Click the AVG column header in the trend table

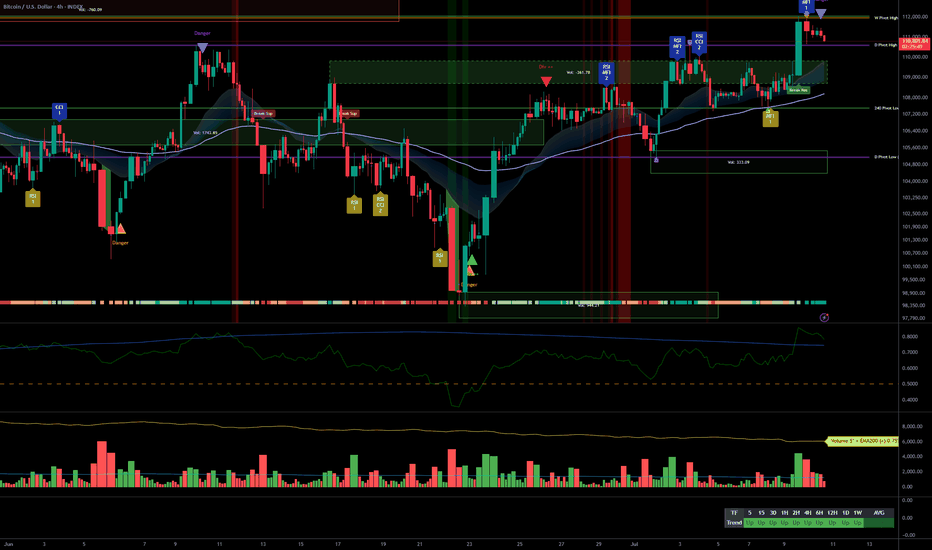click(879, 513)
